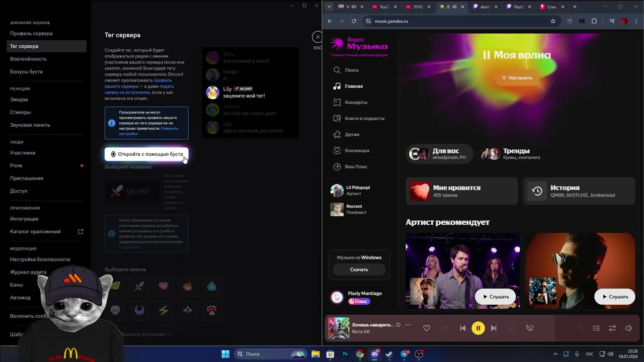Skip to the next track
The height and width of the screenshot is (362, 644).
pos(494,328)
